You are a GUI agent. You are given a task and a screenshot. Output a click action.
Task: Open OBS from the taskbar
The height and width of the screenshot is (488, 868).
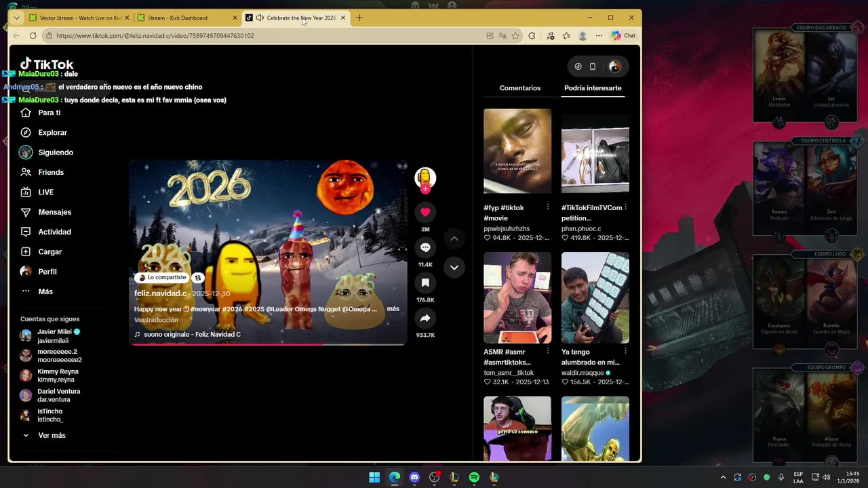435,477
